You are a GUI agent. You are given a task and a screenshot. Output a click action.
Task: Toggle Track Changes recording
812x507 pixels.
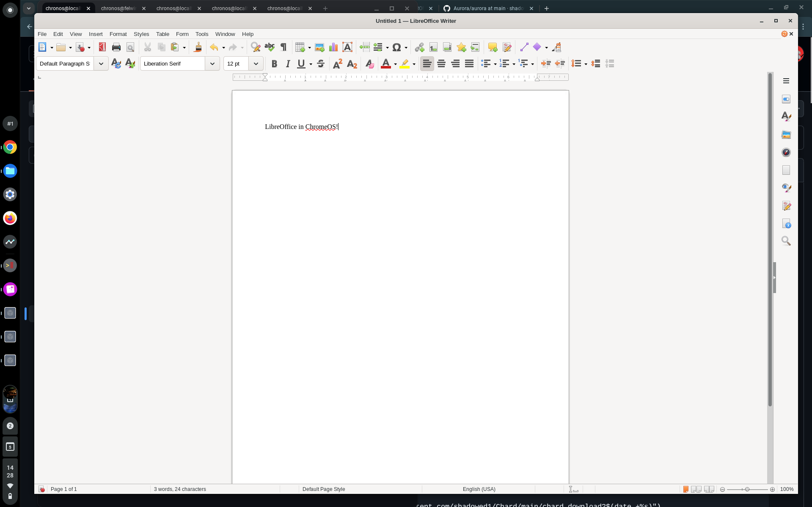click(x=506, y=47)
